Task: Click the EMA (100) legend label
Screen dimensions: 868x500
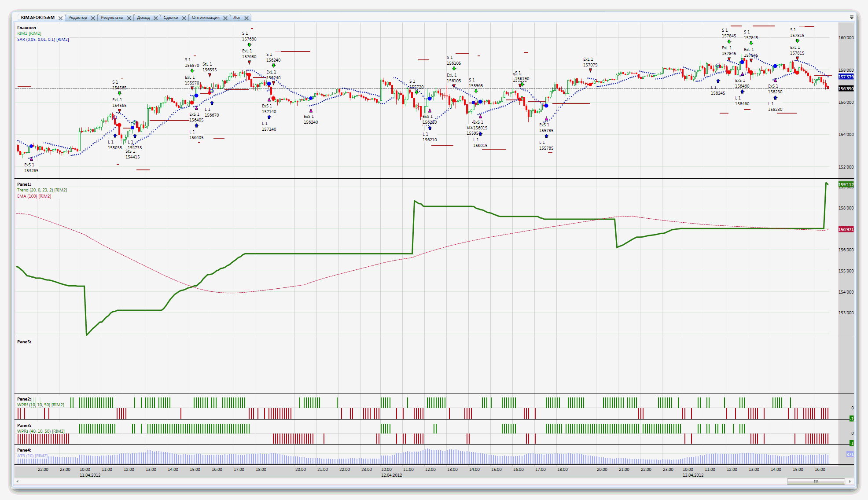Action: [x=34, y=196]
